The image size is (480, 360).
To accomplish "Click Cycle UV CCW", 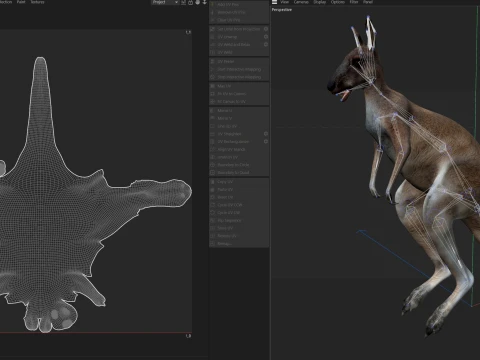I will click(x=239, y=205).
